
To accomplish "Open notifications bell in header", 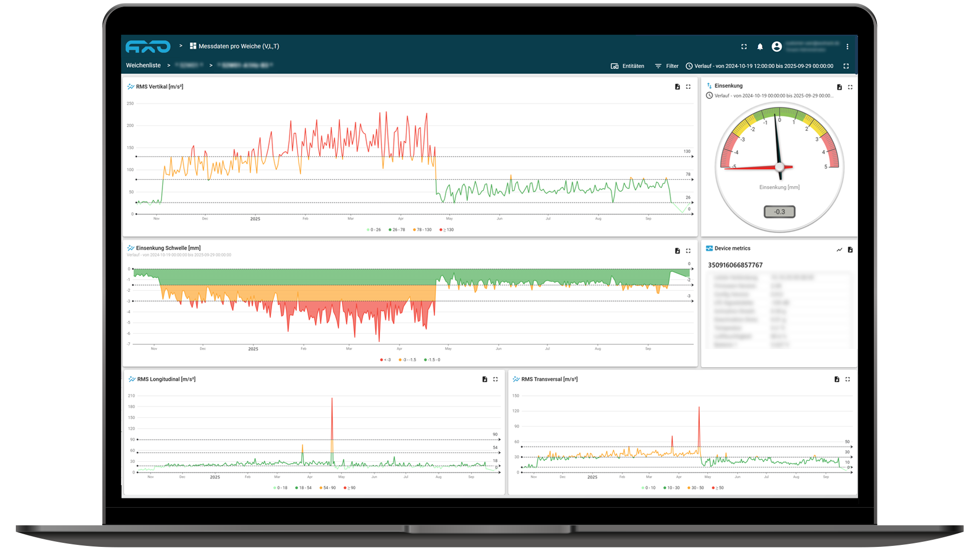I will pos(760,46).
